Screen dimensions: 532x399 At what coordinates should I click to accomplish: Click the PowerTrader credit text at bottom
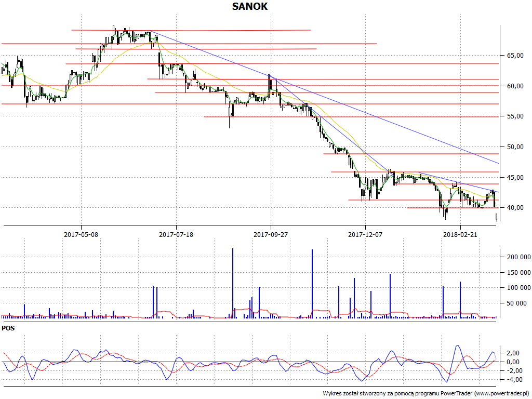coord(427,394)
